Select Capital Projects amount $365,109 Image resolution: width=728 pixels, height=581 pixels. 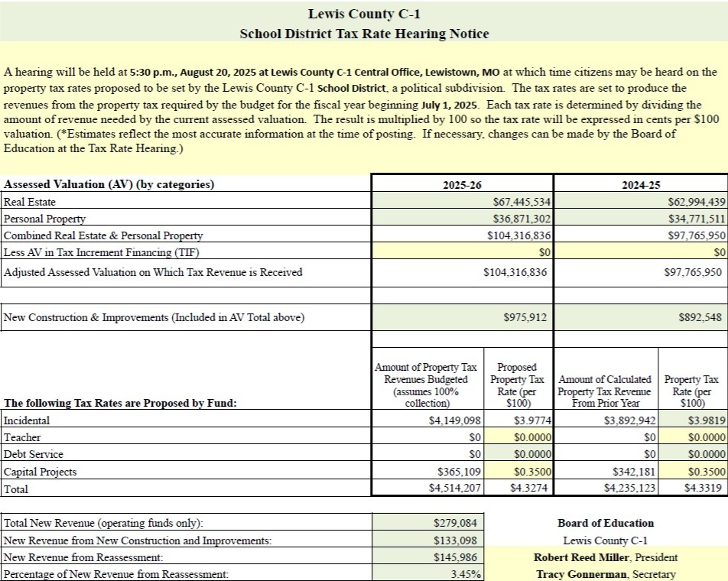pos(459,472)
